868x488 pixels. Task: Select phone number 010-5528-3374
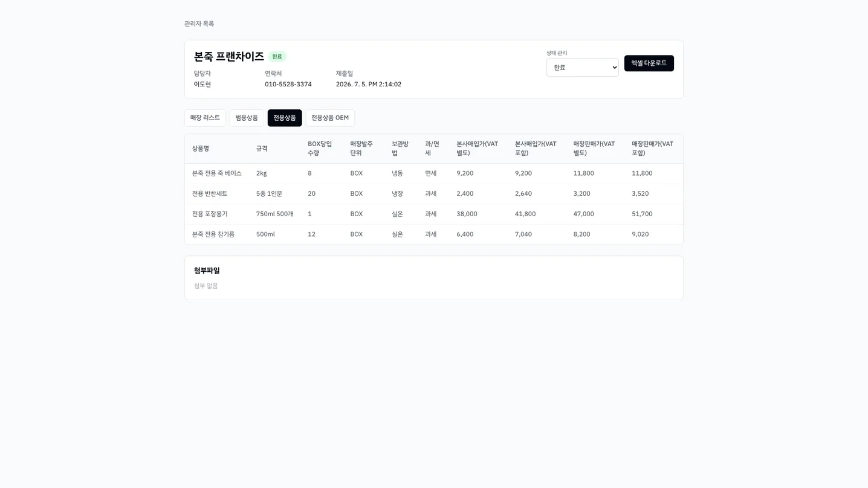[288, 85]
